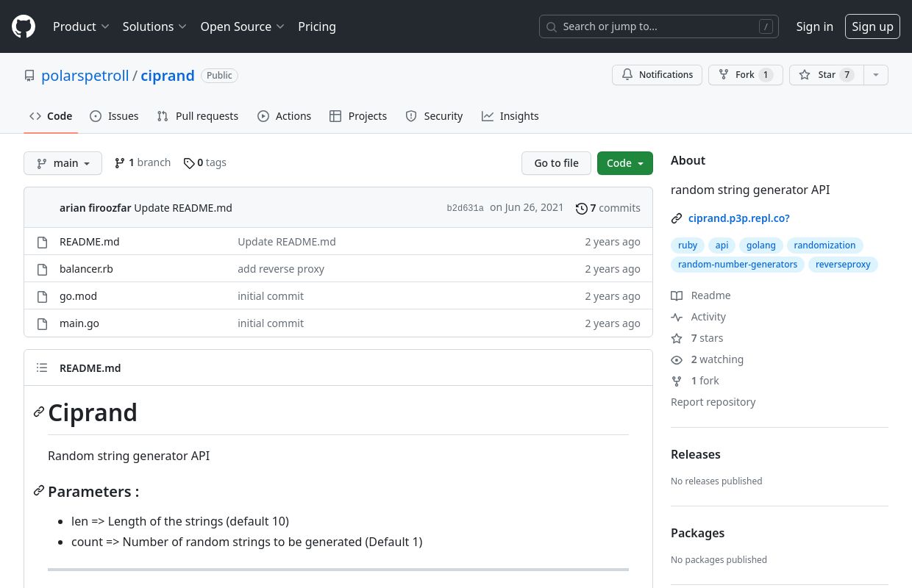This screenshot has width=912, height=588.
Task: Click the fork icon in Fork button
Action: (724, 75)
